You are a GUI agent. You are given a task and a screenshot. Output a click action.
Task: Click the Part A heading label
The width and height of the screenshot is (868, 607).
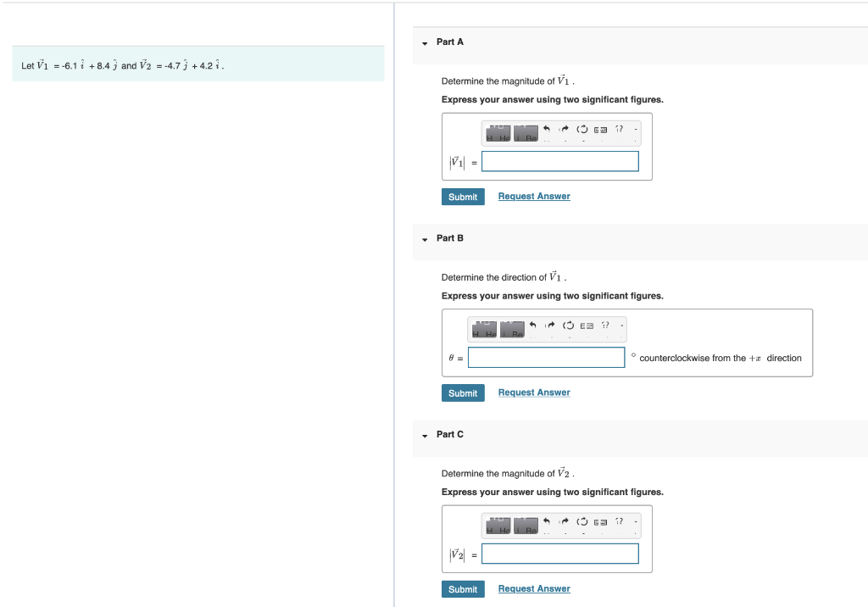click(x=449, y=42)
